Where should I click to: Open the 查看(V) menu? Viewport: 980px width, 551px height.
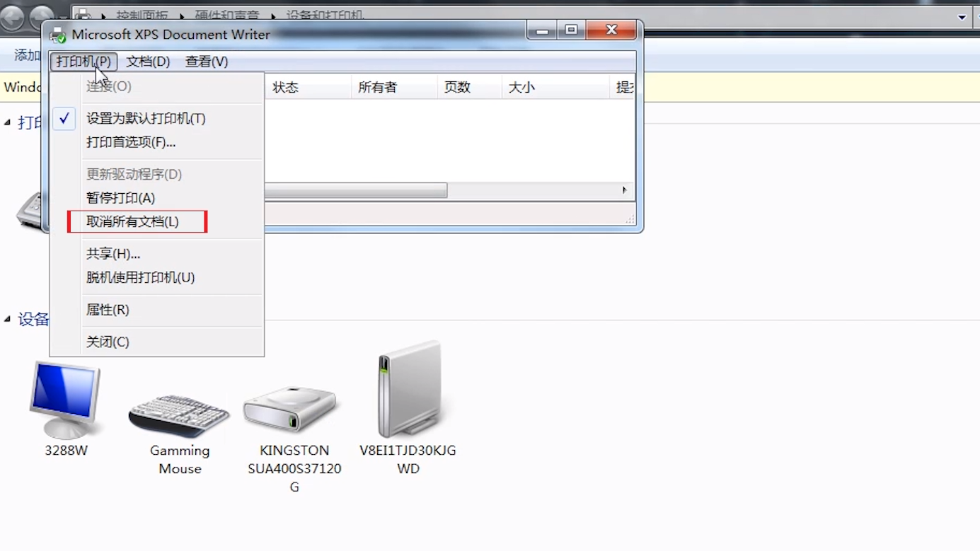[x=207, y=62]
